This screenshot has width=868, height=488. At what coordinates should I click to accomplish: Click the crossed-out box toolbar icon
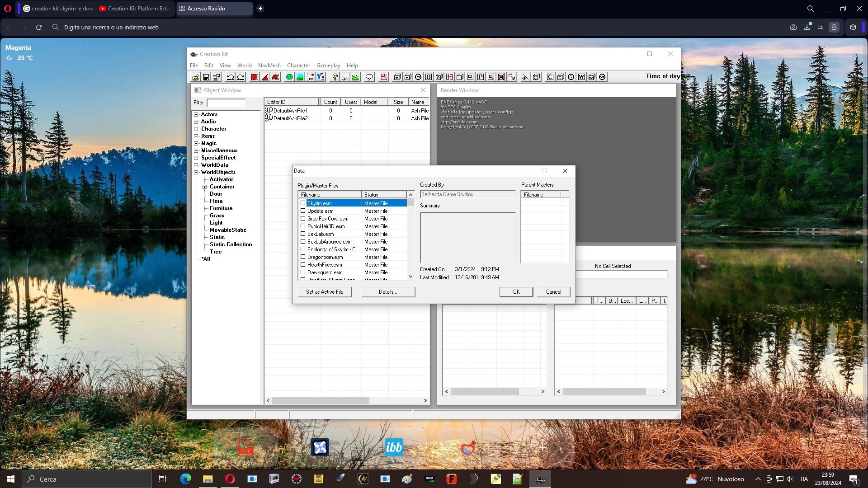tap(501, 77)
